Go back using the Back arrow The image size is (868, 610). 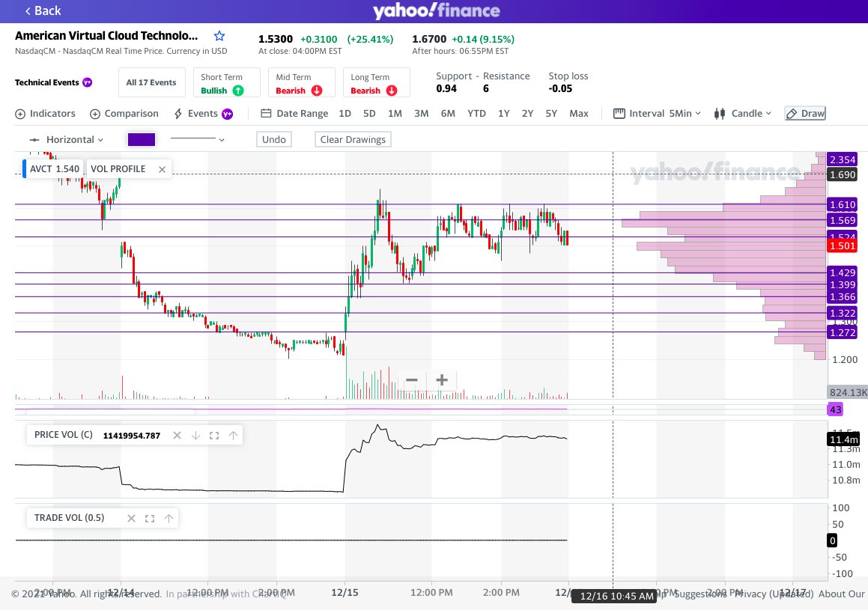43,10
